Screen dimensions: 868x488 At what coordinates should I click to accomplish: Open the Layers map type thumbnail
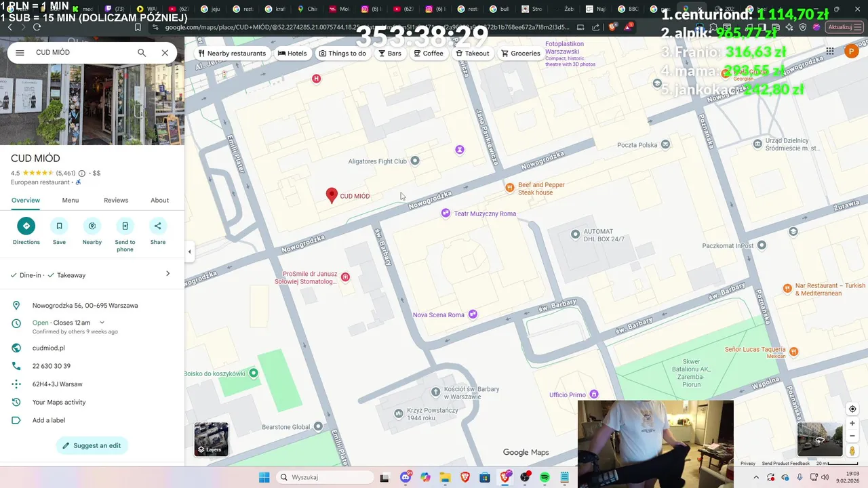click(x=212, y=439)
